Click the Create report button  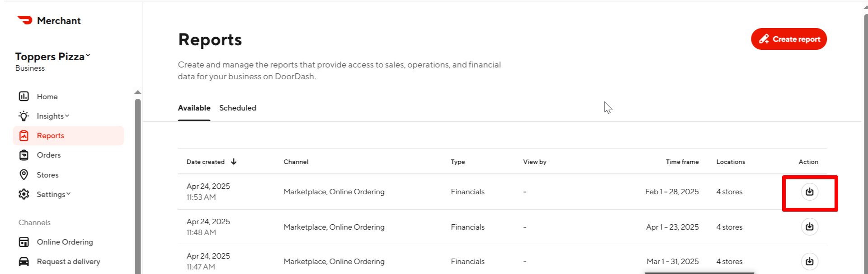(788, 39)
